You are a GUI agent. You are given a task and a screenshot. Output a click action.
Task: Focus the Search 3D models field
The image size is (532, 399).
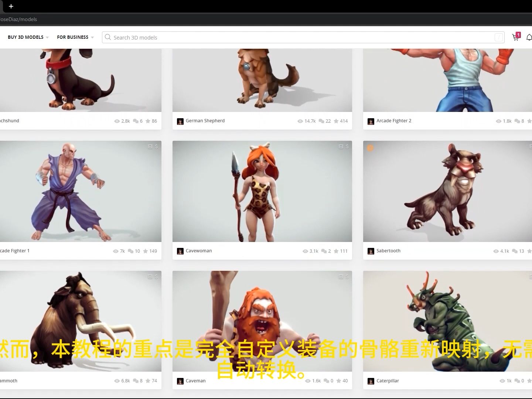click(303, 37)
